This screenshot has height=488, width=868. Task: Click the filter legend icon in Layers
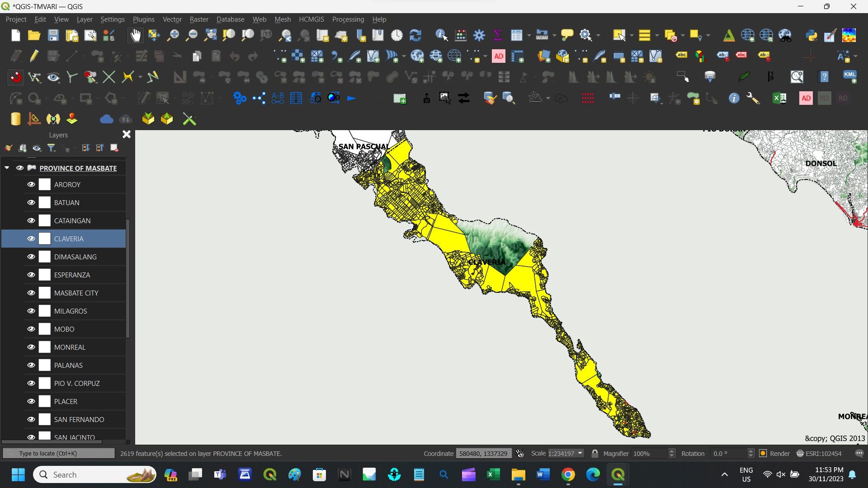point(52,148)
